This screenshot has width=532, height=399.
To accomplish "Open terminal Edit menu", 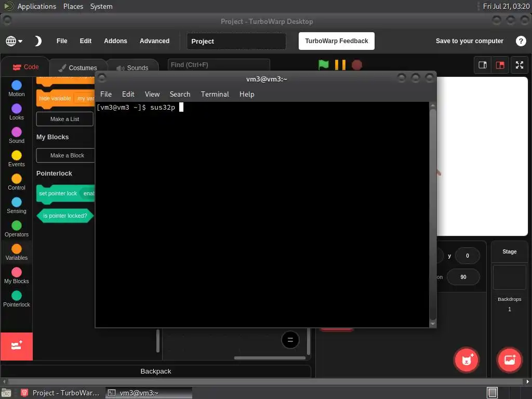I will [128, 95].
